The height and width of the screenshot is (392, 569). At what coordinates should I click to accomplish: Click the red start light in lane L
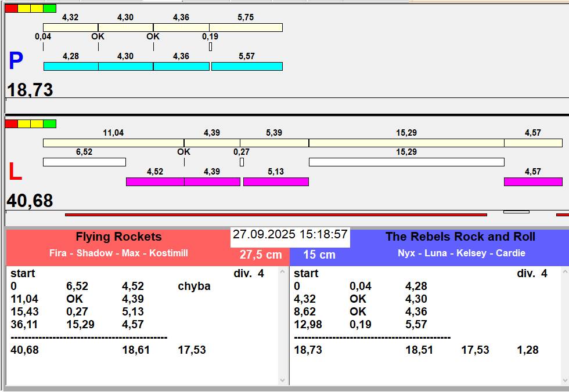point(11,124)
